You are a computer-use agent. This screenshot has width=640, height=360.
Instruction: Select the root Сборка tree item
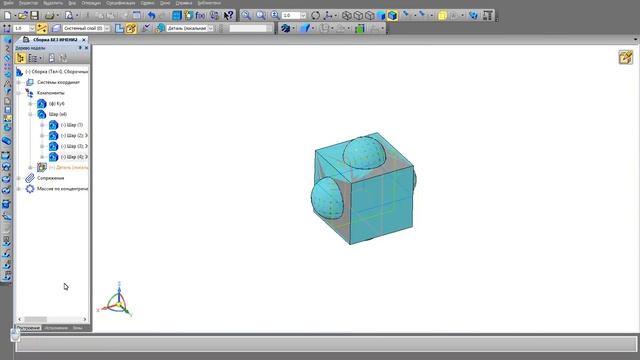(56, 71)
